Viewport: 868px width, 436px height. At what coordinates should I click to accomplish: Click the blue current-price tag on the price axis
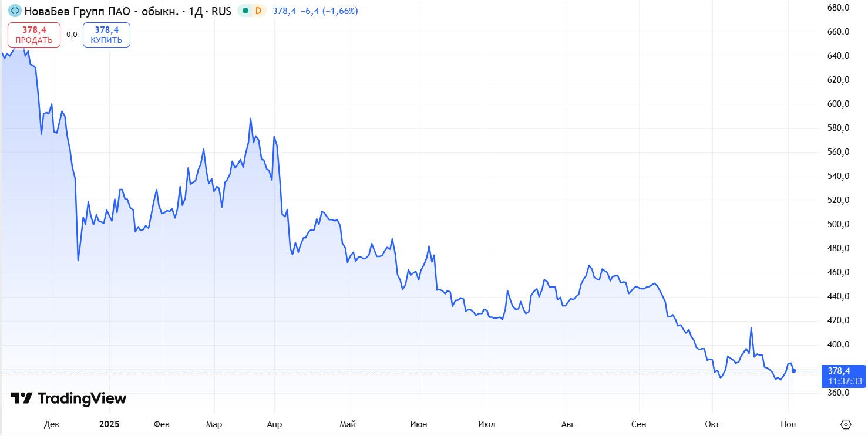pos(845,376)
